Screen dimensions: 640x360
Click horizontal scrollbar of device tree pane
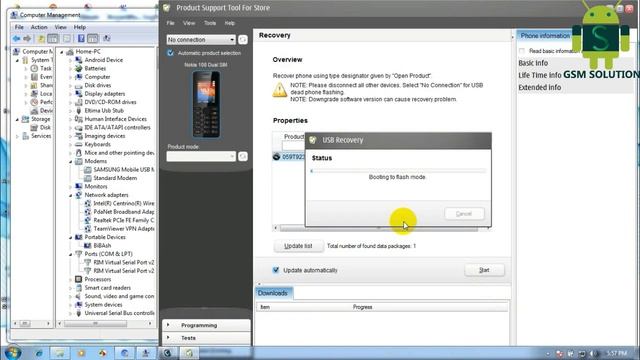[106, 323]
